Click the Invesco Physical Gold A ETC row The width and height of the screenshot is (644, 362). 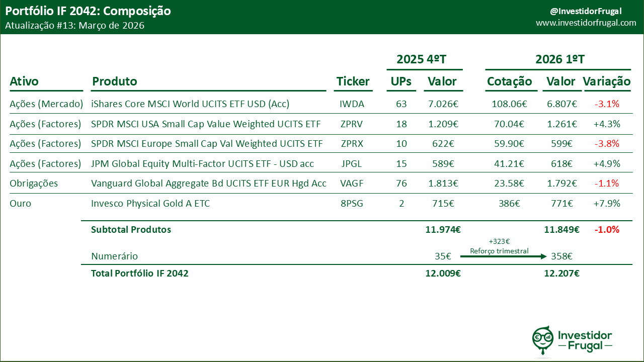150,204
